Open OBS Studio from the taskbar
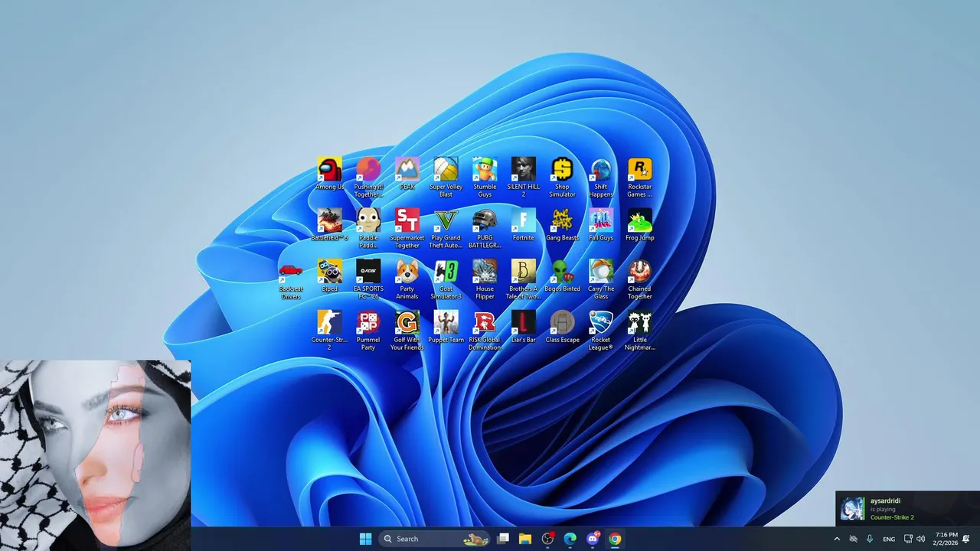The width and height of the screenshot is (980, 551). coord(548,539)
